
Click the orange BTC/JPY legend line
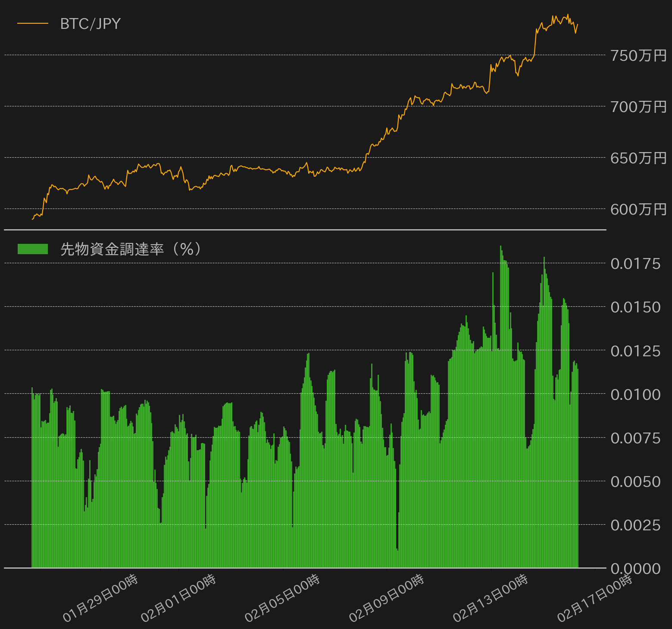coord(33,23)
